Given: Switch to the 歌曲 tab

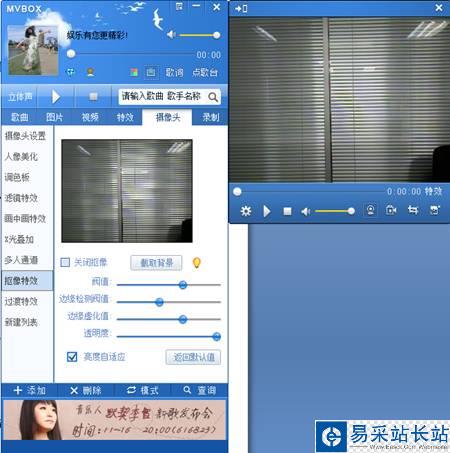Looking at the screenshot, I should pos(20,117).
